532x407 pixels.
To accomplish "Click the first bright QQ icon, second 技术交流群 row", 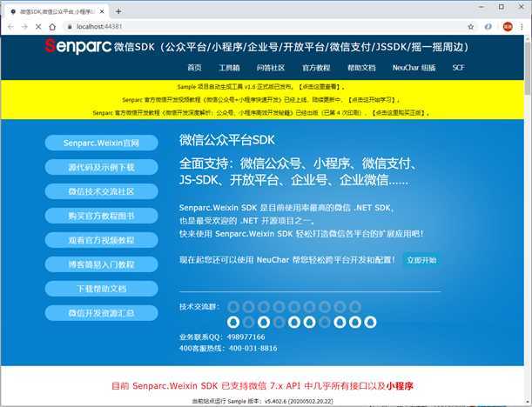I will 233,322.
